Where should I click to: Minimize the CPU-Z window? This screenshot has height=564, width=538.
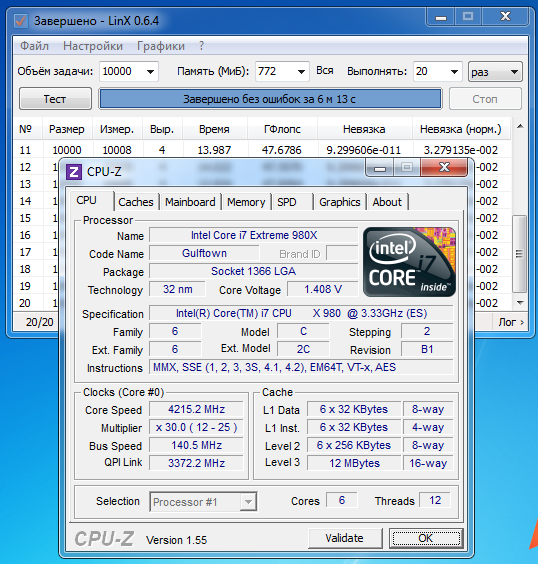(x=380, y=168)
